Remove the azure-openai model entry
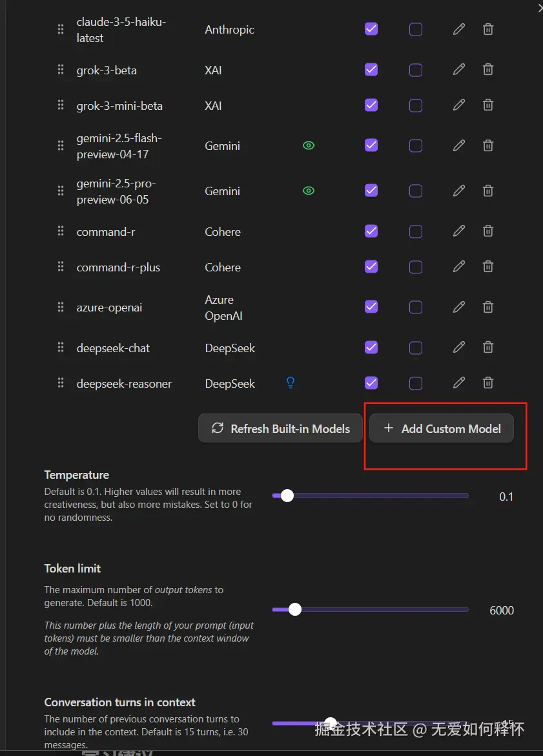 pyautogui.click(x=489, y=307)
